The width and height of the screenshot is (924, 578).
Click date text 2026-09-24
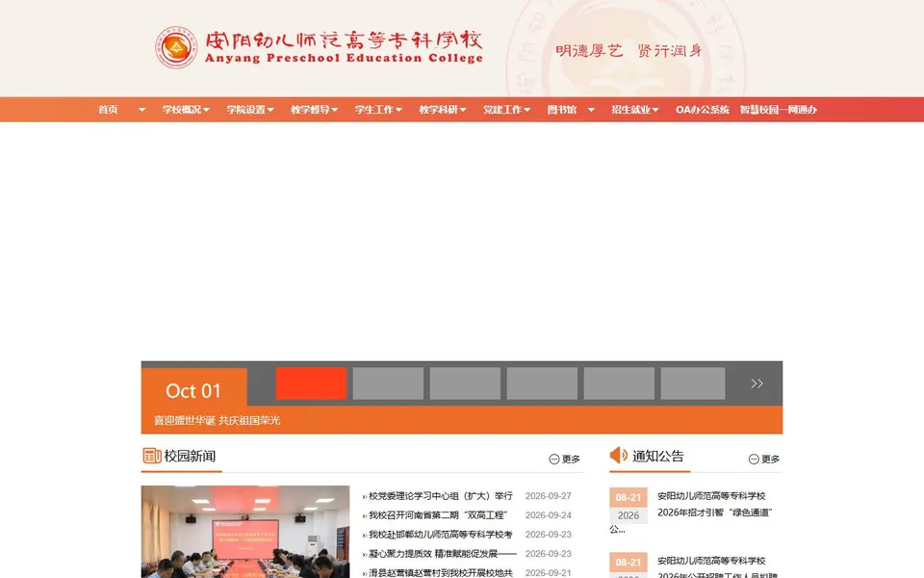click(548, 514)
